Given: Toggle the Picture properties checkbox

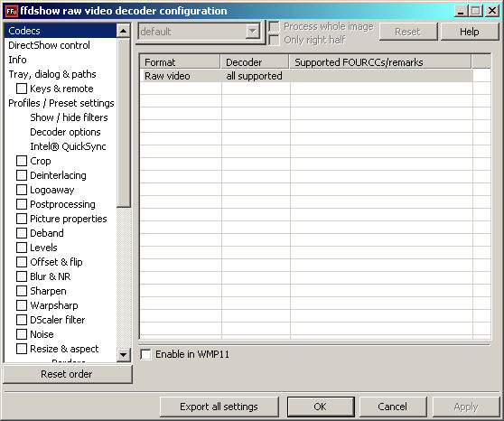Looking at the screenshot, I should [22, 219].
